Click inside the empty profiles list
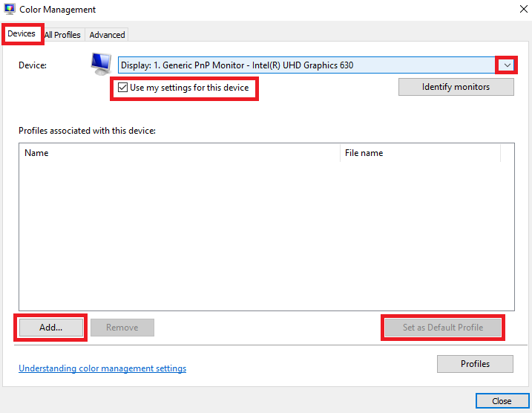Viewport: 532px width, 413px height. (x=266, y=236)
